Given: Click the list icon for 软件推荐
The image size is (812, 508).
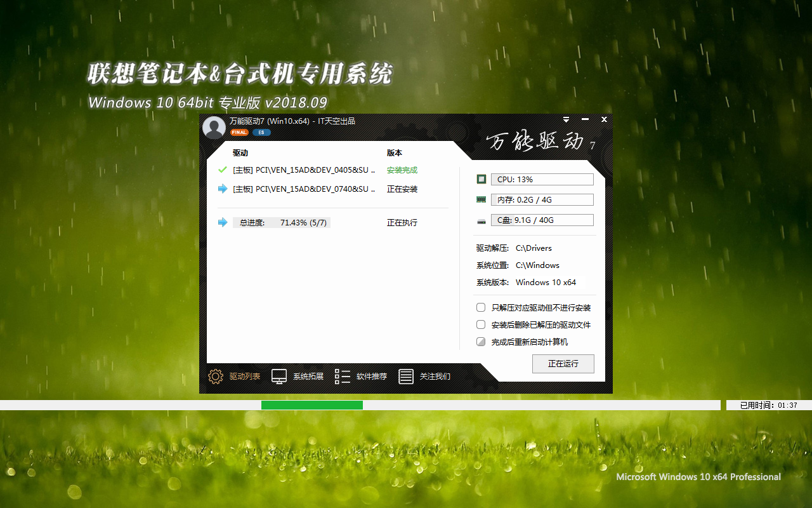Looking at the screenshot, I should click(343, 377).
